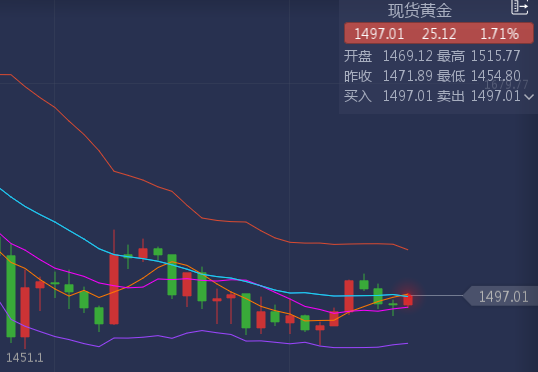Select the percent change 1.71%
Image resolution: width=538 pixels, height=372 pixels.
click(x=499, y=34)
